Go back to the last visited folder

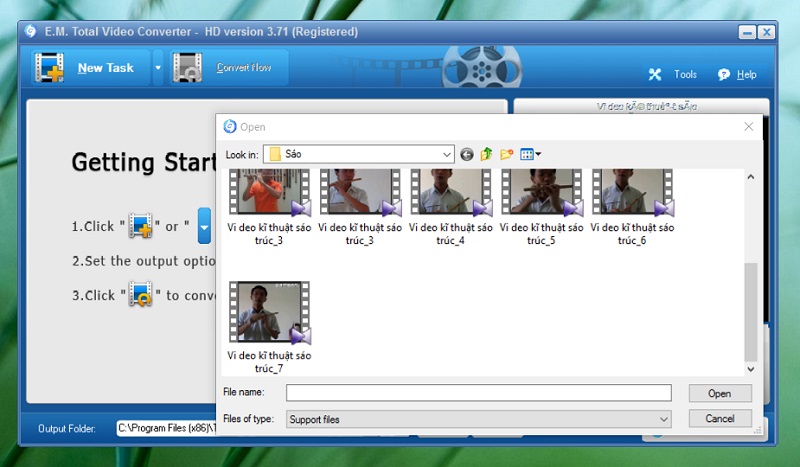pyautogui.click(x=467, y=154)
